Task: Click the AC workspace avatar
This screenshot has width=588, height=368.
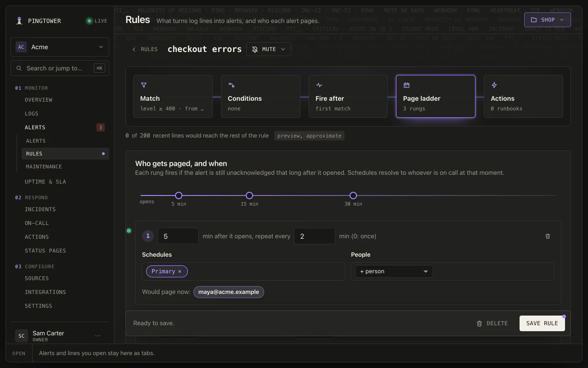Action: tap(21, 47)
